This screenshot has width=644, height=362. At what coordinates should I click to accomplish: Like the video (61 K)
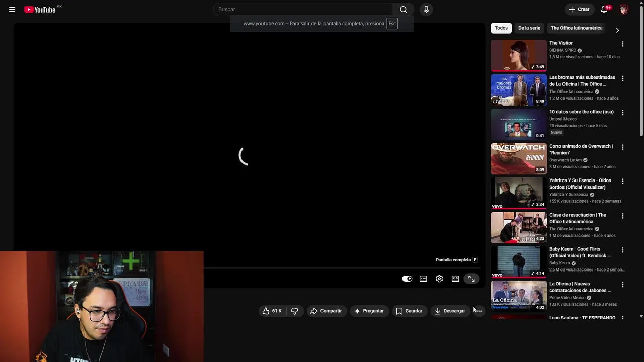tap(272, 311)
